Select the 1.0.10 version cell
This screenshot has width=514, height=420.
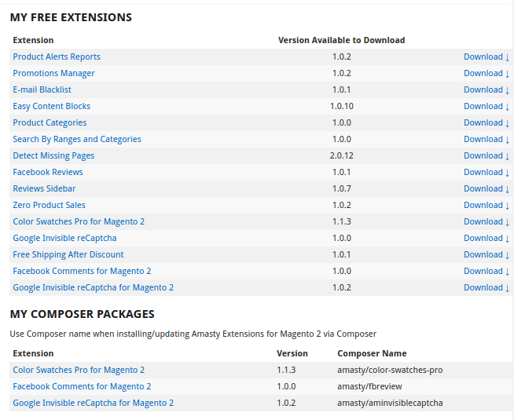pyautogui.click(x=342, y=106)
